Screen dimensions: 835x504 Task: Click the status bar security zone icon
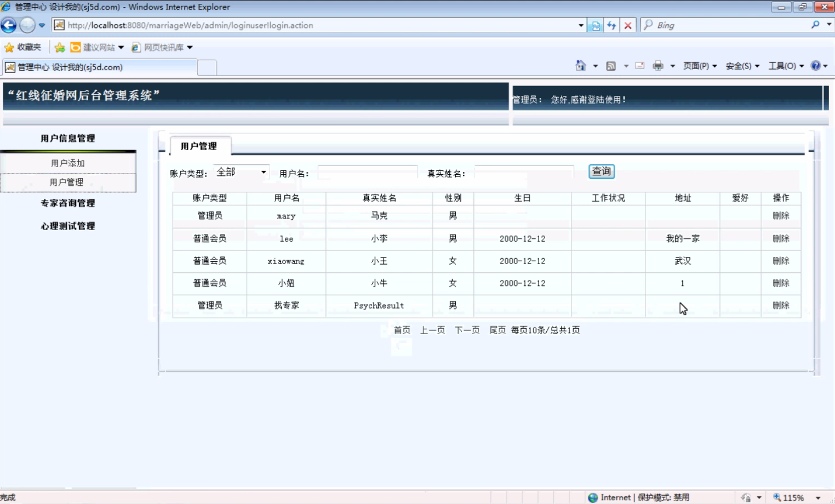coord(593,497)
